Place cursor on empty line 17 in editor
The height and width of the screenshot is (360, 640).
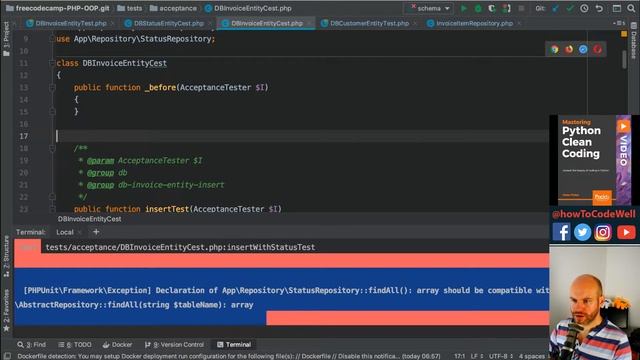[x=302, y=136]
